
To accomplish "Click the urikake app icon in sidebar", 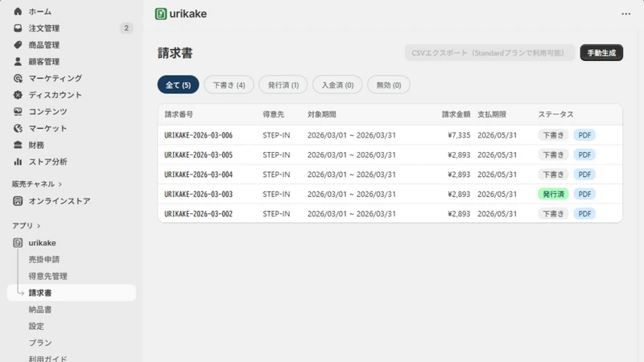I will tap(18, 243).
